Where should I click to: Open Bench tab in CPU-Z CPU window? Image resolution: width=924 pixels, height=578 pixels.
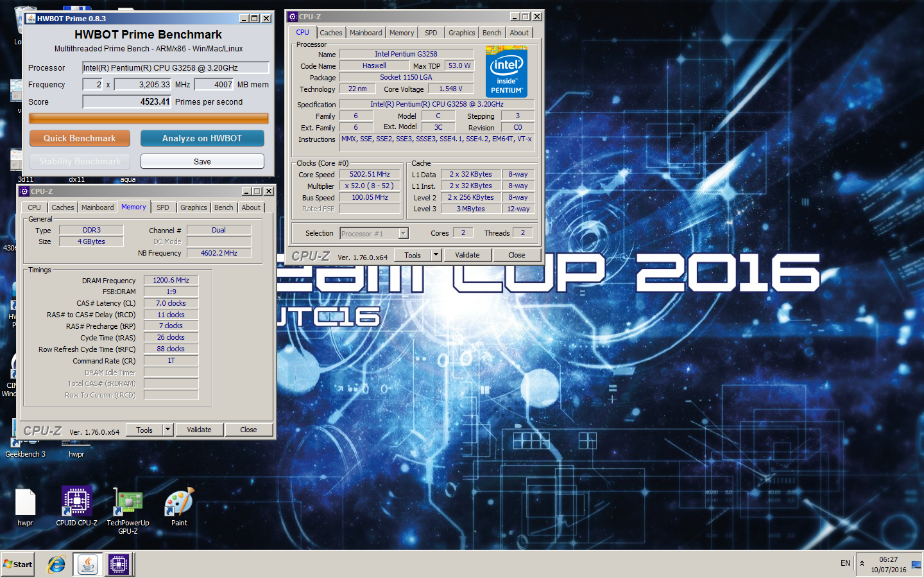coord(492,33)
